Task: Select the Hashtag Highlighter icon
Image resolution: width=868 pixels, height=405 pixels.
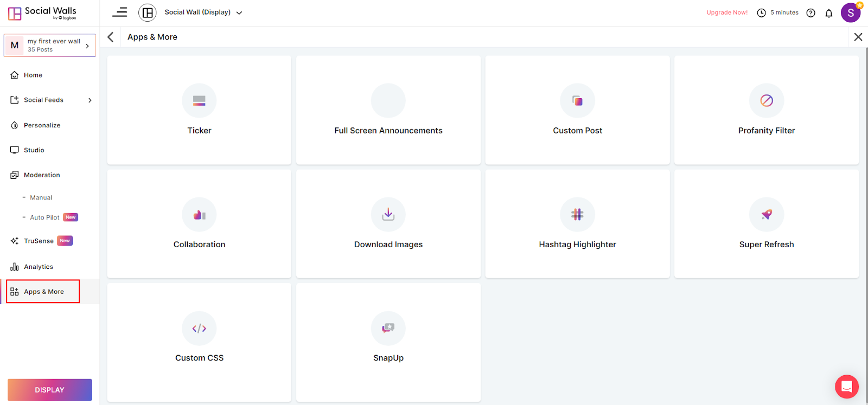Action: pyautogui.click(x=577, y=215)
